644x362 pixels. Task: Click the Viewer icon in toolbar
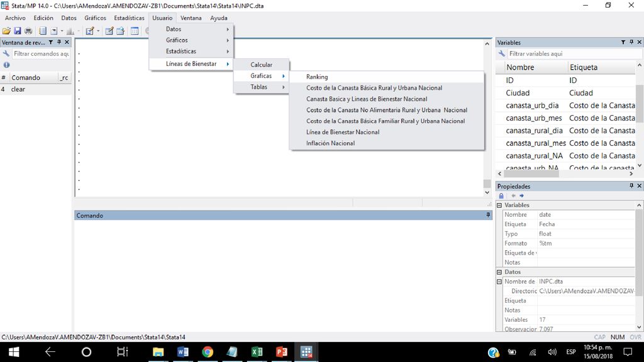[x=54, y=31]
